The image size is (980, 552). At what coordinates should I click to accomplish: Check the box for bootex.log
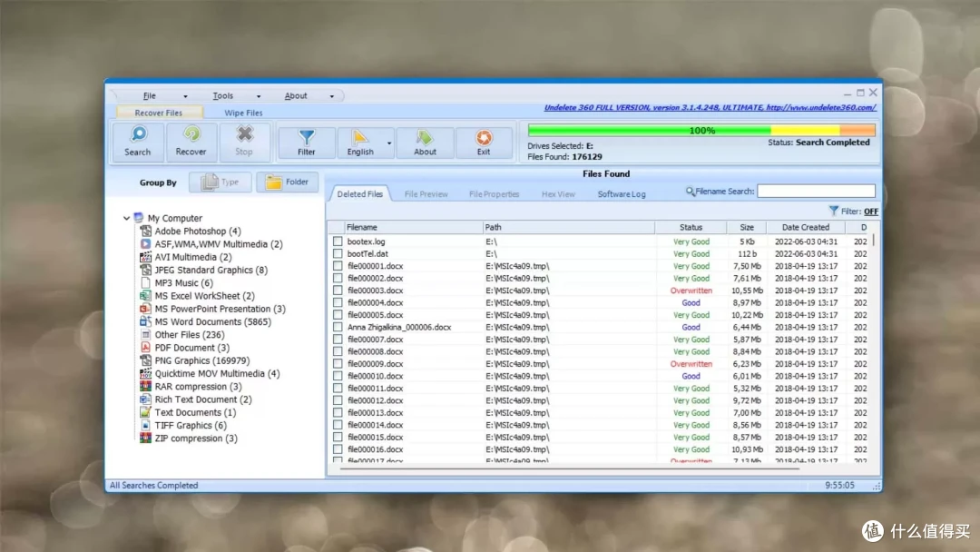point(338,241)
